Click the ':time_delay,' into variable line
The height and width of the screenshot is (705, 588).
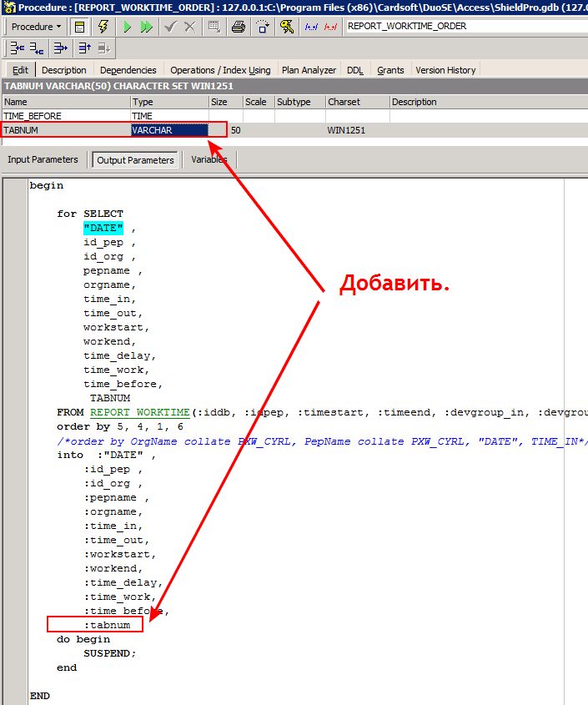[123, 582]
